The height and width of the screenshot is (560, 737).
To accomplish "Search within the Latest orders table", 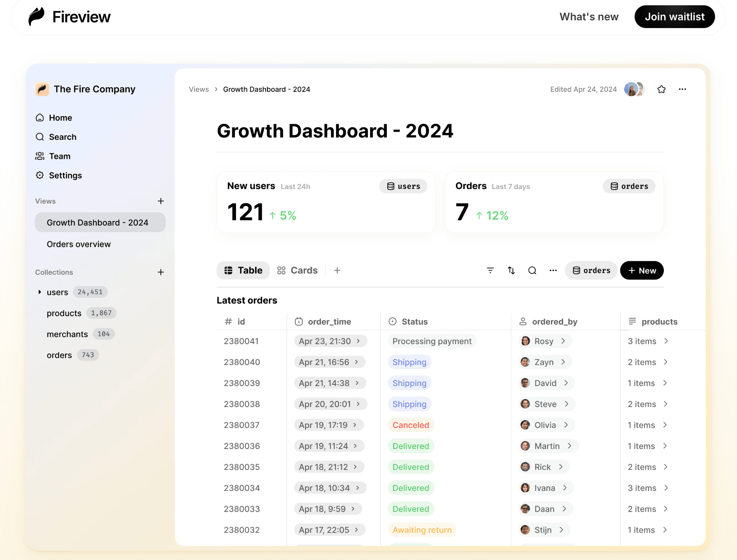I will pyautogui.click(x=532, y=271).
